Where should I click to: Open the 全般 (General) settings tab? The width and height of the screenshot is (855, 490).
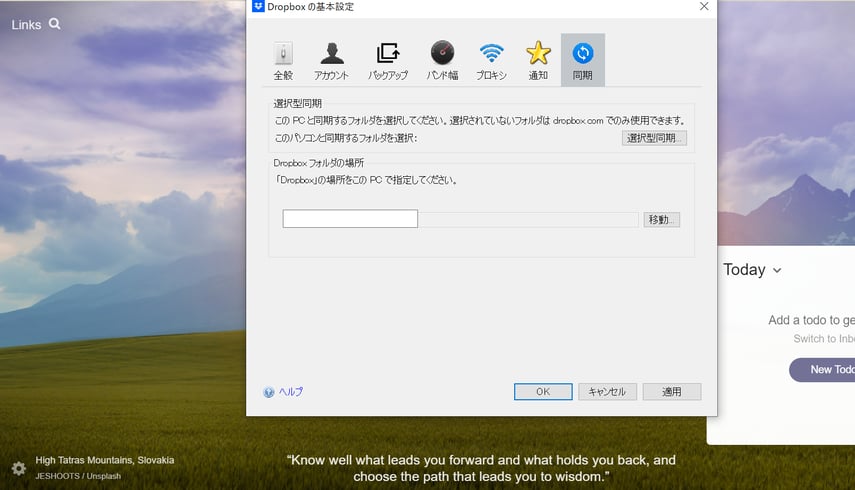[x=283, y=60]
